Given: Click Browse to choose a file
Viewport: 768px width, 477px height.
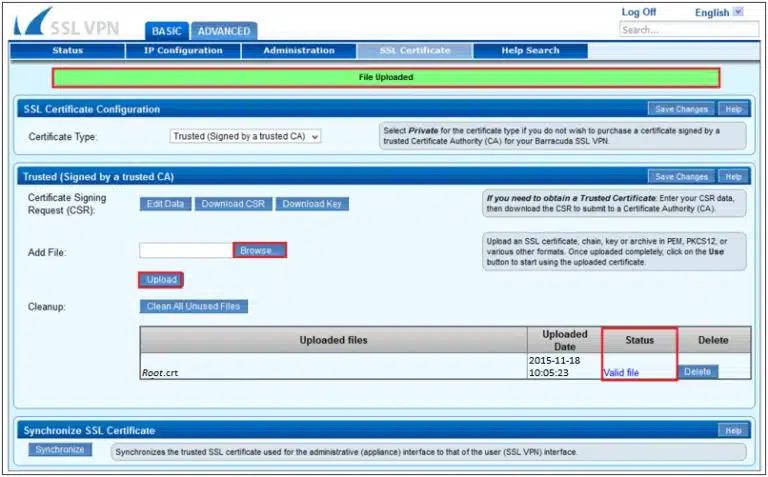Looking at the screenshot, I should click(260, 250).
